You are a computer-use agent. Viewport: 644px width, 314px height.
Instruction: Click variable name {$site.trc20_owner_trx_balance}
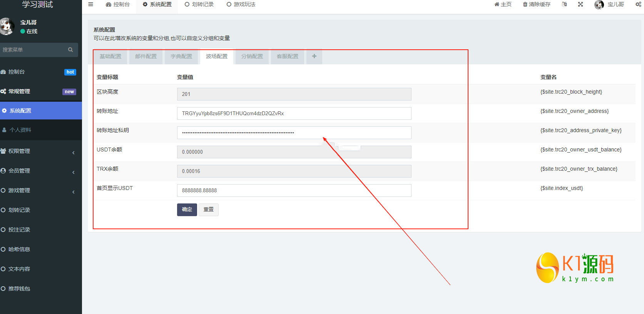[579, 169]
